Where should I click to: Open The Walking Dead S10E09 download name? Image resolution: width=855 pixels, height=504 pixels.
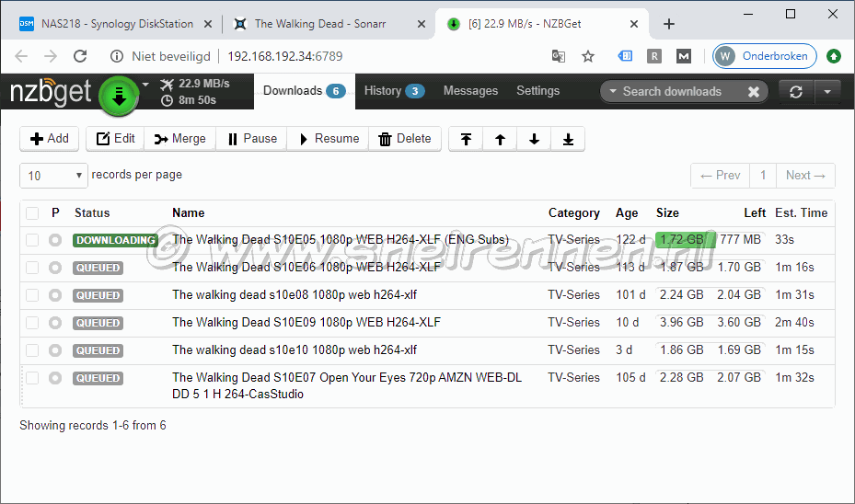tap(306, 323)
